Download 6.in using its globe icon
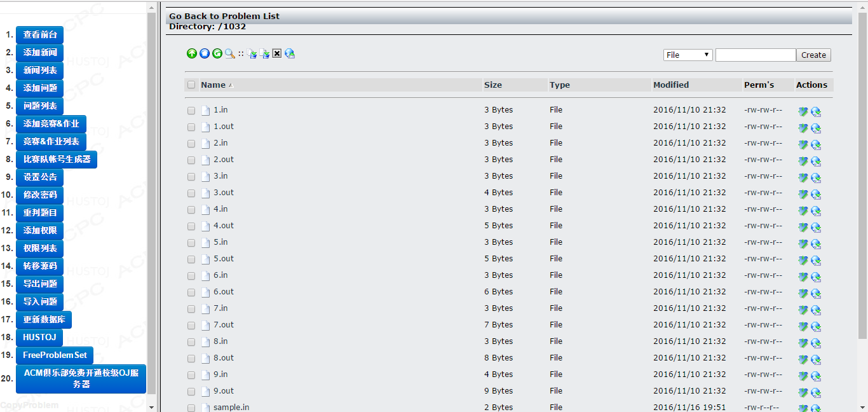The height and width of the screenshot is (412, 868). [x=816, y=277]
